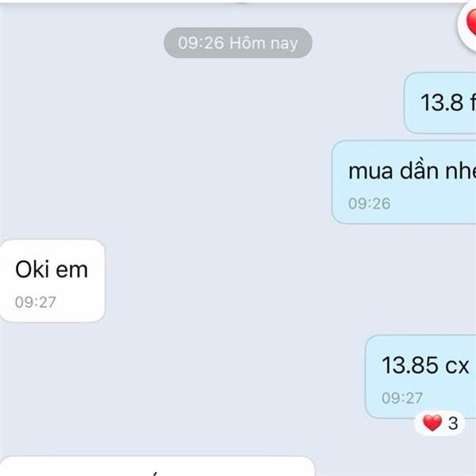The image size is (476, 476).
Task: Open the partially visible white message at bottom
Action: click(157, 466)
